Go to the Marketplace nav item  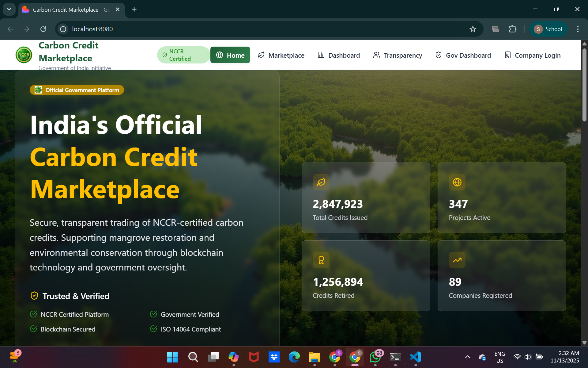coord(281,55)
